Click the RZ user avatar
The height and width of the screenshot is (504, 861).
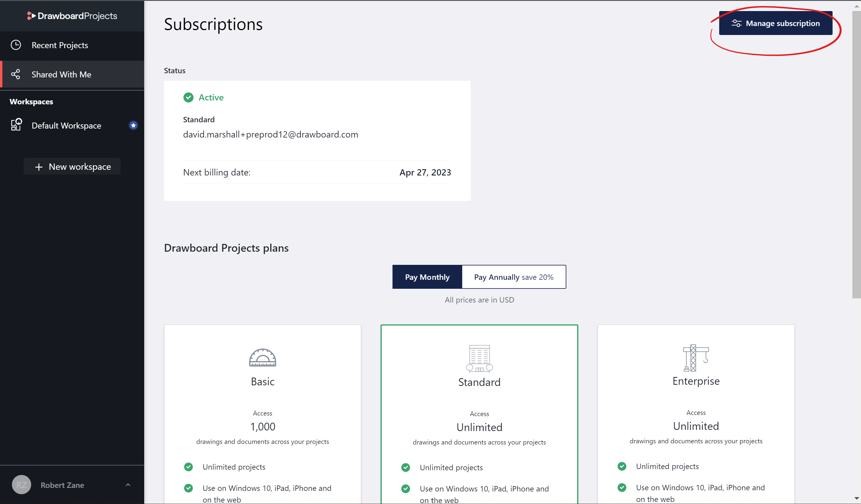pyautogui.click(x=21, y=485)
